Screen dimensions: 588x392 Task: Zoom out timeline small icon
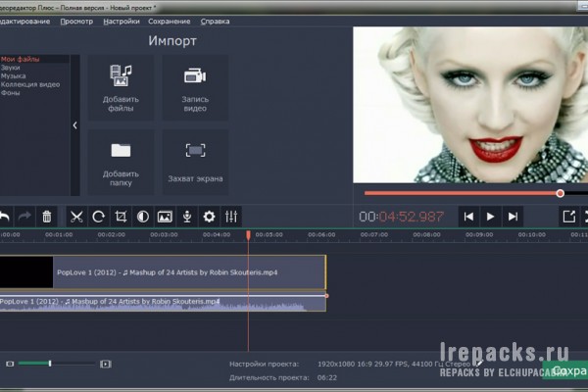10,364
